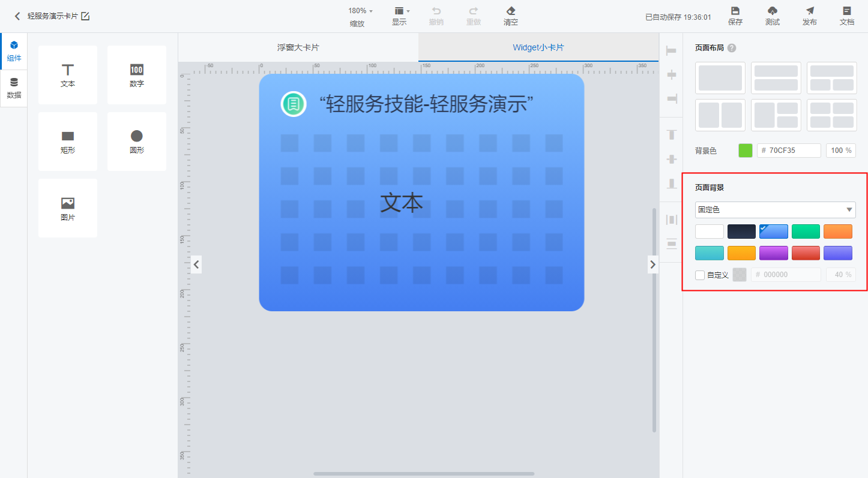Click the canvas vertical scrollbar
Image resolution: width=868 pixels, height=478 pixels.
pyautogui.click(x=654, y=320)
